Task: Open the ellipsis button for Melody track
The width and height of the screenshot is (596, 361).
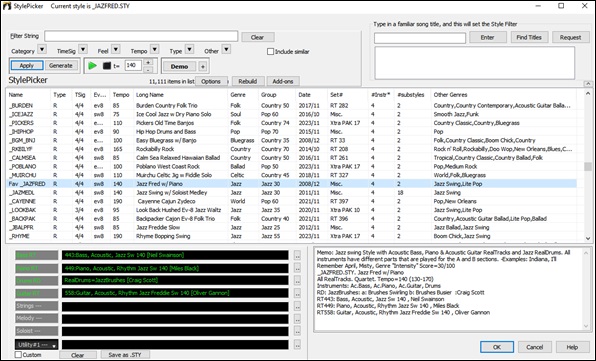Action: 297,318
